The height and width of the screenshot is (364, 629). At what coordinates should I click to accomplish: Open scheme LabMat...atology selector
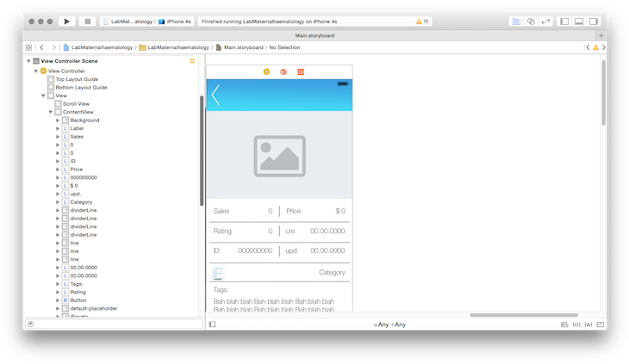[x=128, y=22]
